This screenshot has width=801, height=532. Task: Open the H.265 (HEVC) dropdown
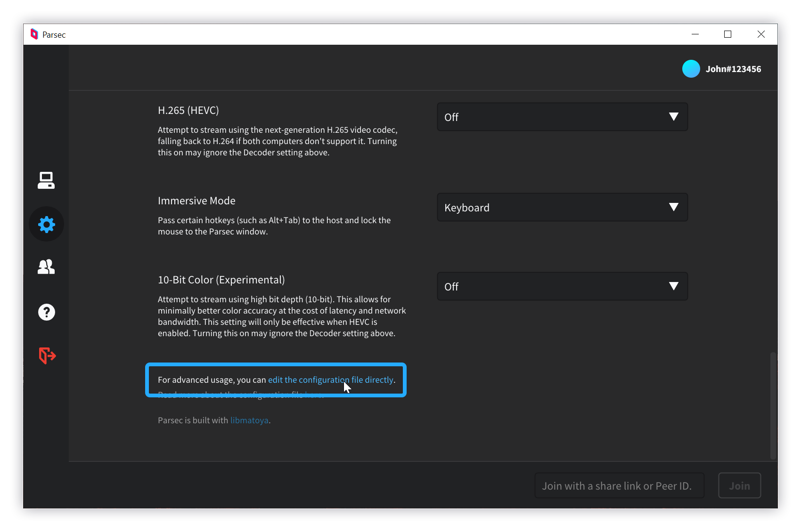coord(562,117)
